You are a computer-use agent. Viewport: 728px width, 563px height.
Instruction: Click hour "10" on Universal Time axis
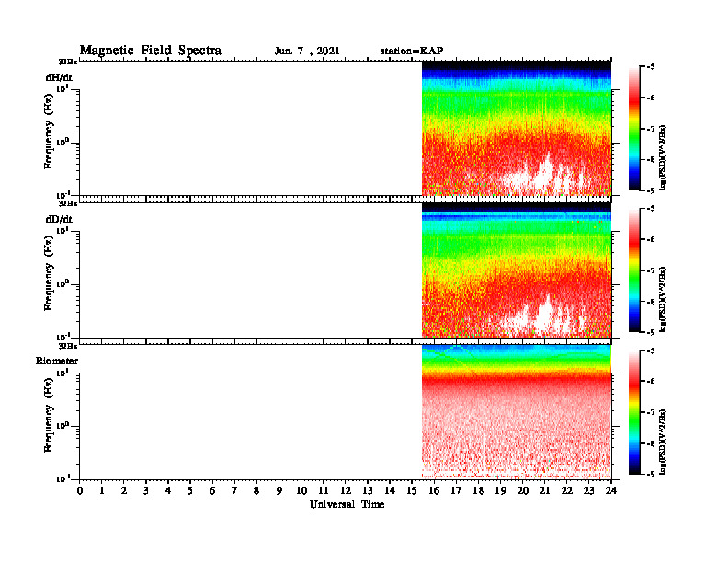(x=301, y=491)
